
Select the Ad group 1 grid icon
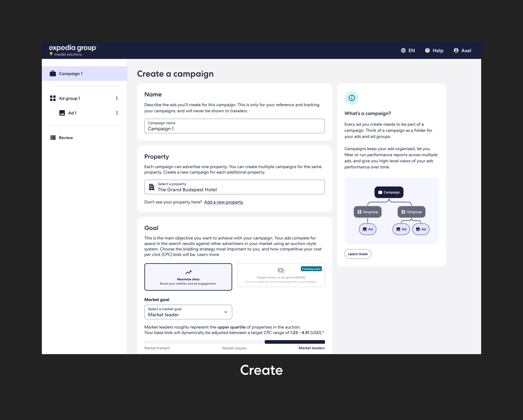pyautogui.click(x=53, y=98)
